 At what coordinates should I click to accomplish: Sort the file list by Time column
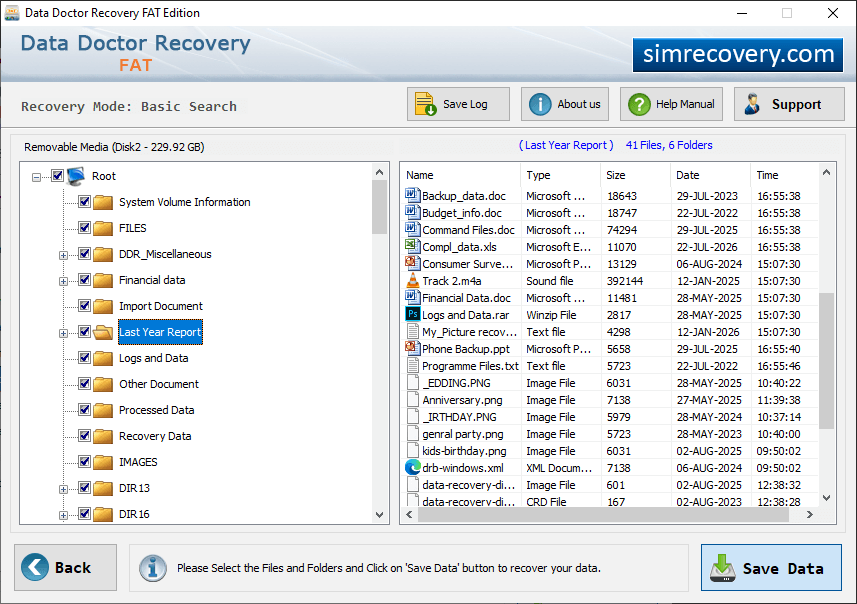(x=784, y=175)
